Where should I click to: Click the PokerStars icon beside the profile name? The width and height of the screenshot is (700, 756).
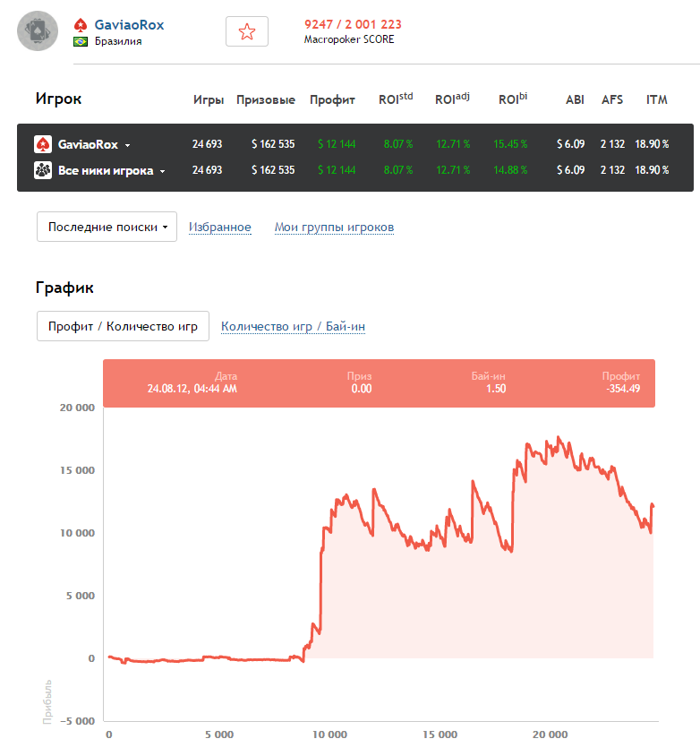[x=81, y=25]
